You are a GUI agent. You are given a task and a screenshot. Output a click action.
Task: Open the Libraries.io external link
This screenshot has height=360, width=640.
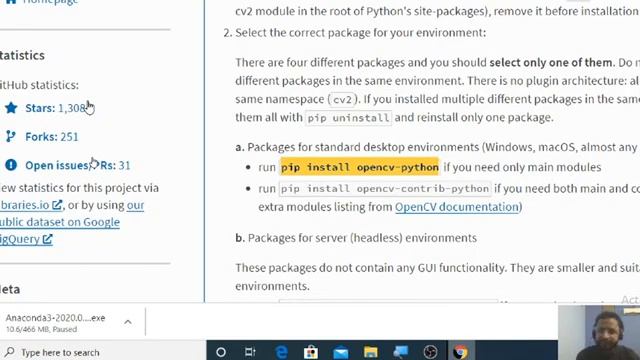[31, 205]
